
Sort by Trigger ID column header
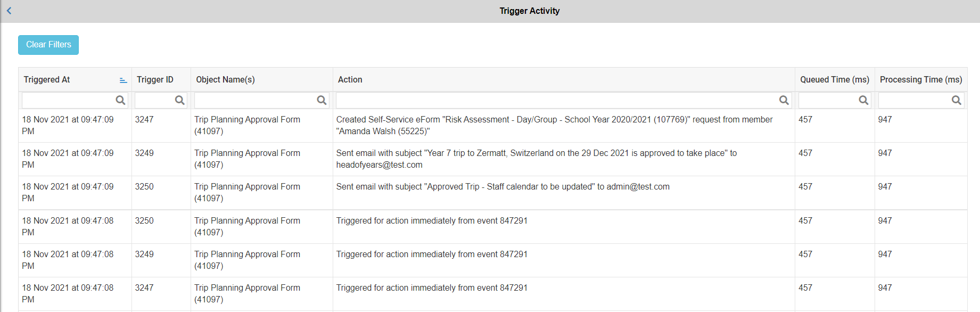pyautogui.click(x=155, y=80)
